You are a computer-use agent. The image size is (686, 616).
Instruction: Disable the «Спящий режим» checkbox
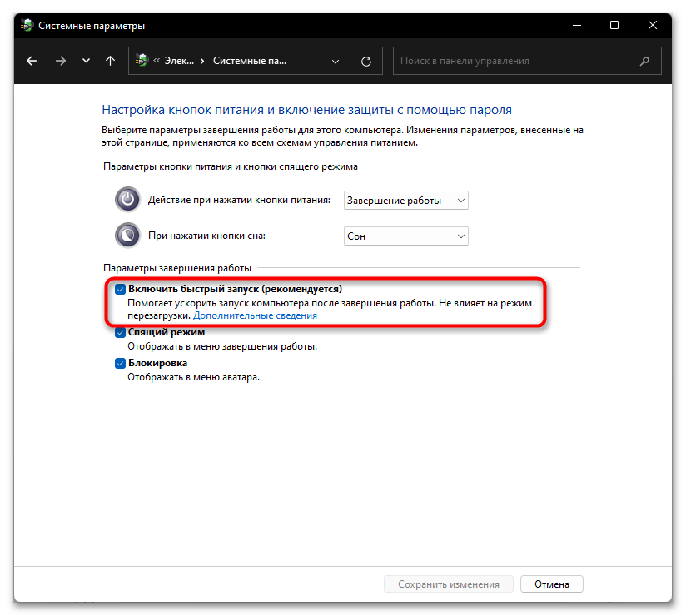(120, 331)
